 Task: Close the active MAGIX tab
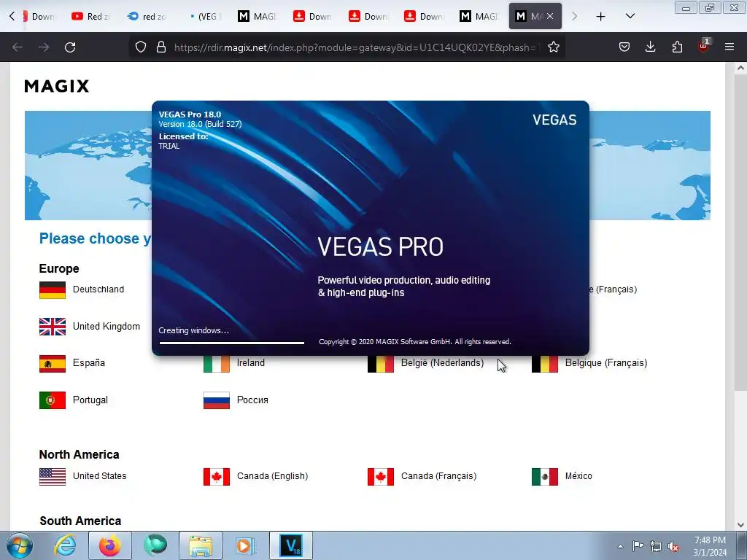[550, 16]
